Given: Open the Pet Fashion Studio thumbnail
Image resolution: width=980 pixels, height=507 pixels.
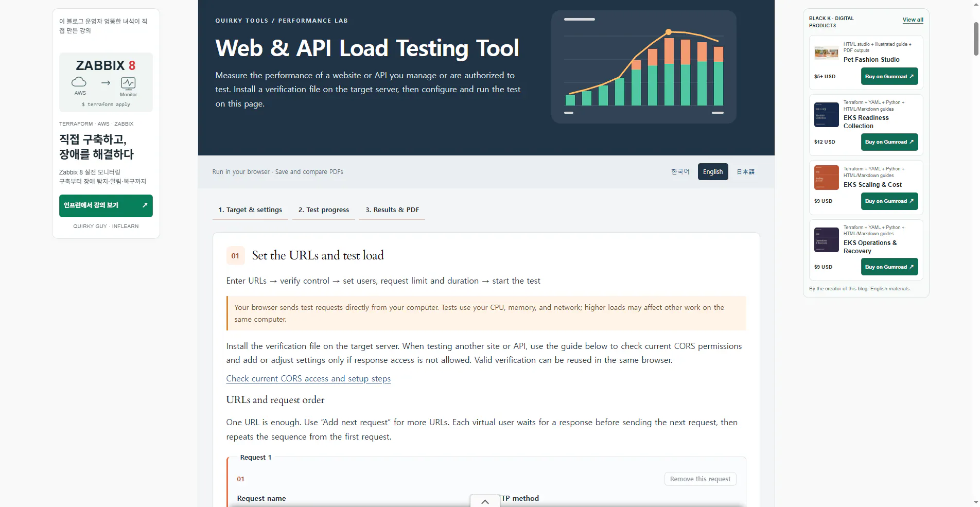Looking at the screenshot, I should 827,53.
